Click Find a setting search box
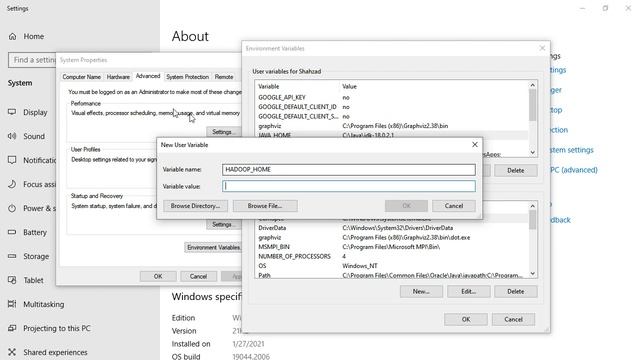 [32, 60]
